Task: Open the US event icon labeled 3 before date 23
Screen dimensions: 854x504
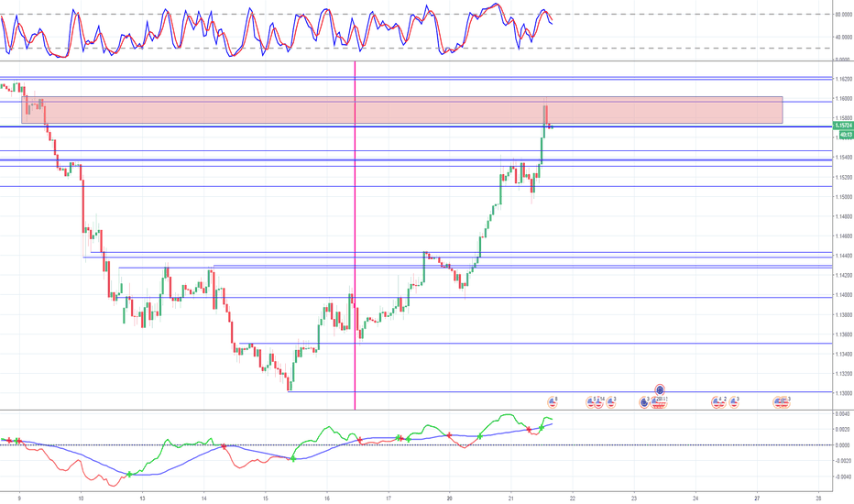Action: point(610,402)
